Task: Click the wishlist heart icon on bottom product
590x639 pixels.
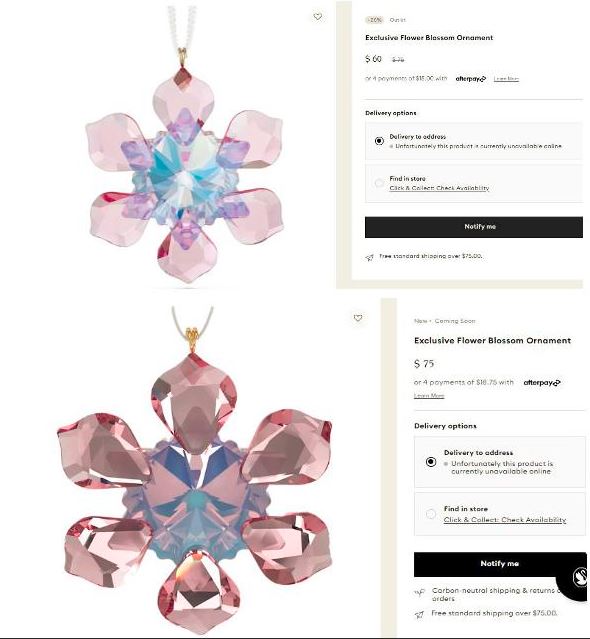Action: click(x=358, y=318)
